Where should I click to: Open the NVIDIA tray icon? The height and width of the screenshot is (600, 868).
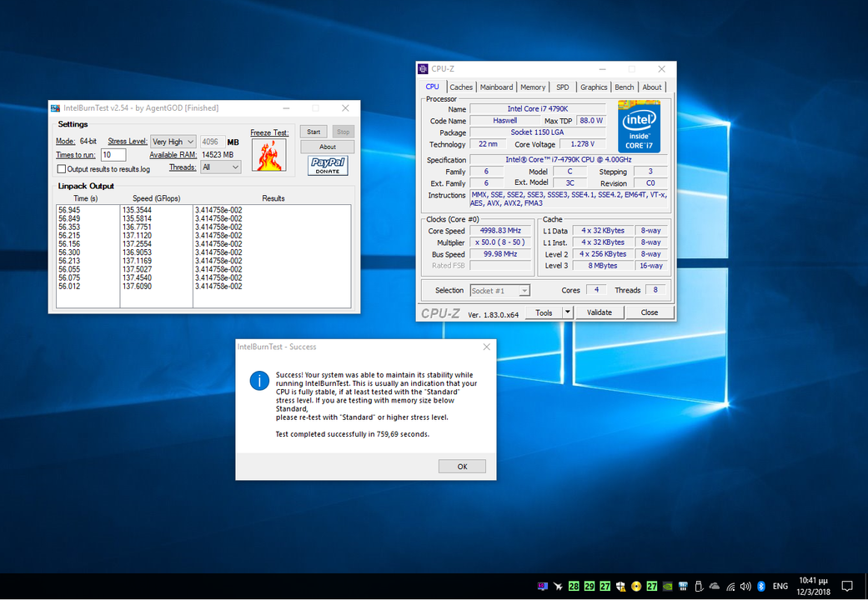(668, 586)
